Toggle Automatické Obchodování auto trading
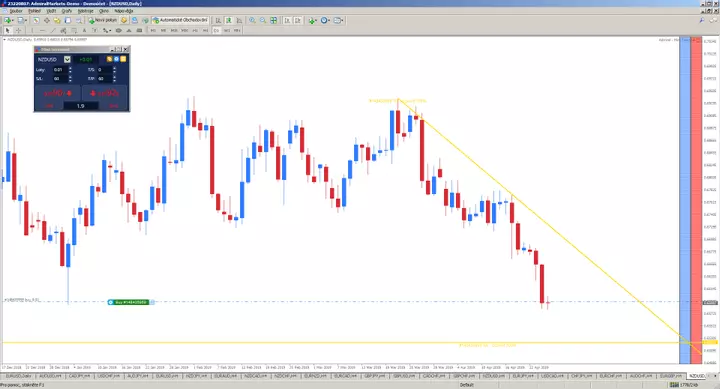The width and height of the screenshot is (720, 389). click(180, 20)
